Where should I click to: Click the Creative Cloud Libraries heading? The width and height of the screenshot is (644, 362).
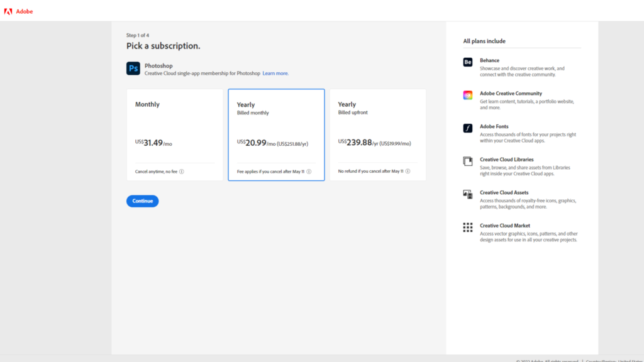click(x=507, y=160)
